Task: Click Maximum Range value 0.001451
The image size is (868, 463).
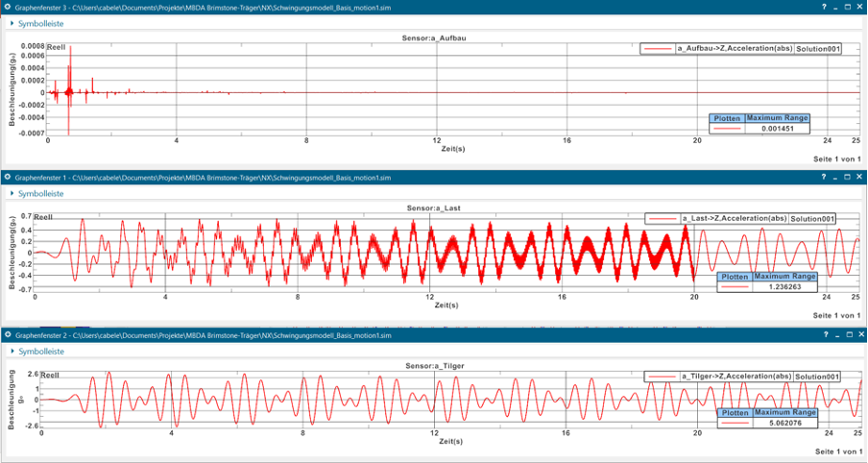Action: pos(777,128)
